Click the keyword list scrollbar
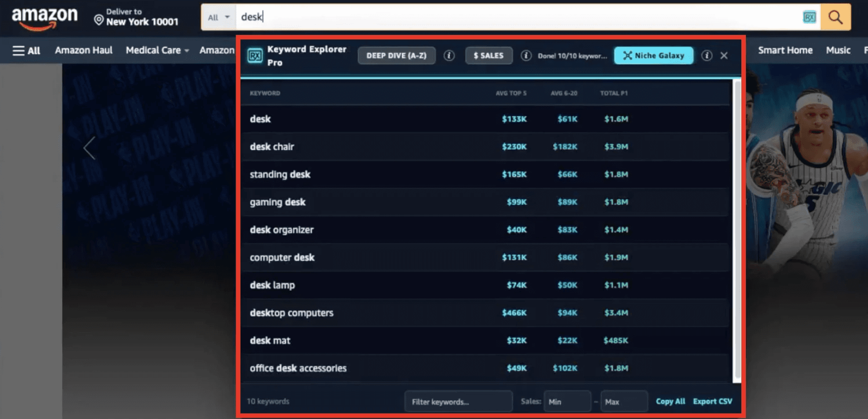This screenshot has width=868, height=419. tap(737, 229)
